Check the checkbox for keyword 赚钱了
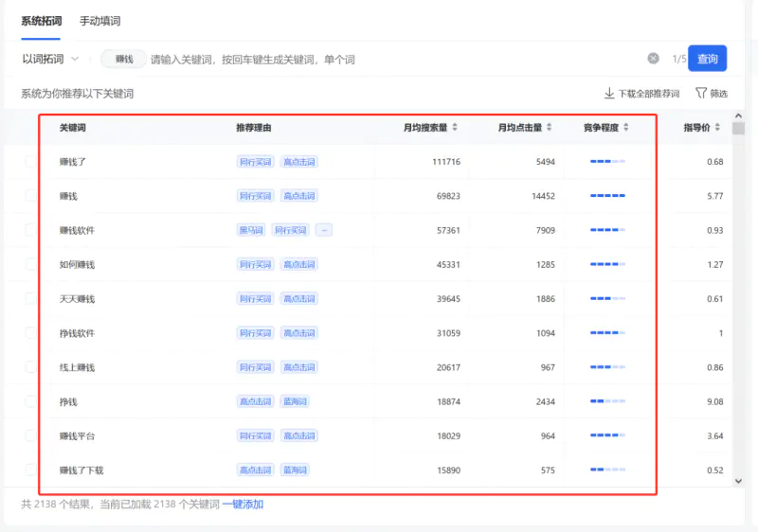 pos(30,162)
